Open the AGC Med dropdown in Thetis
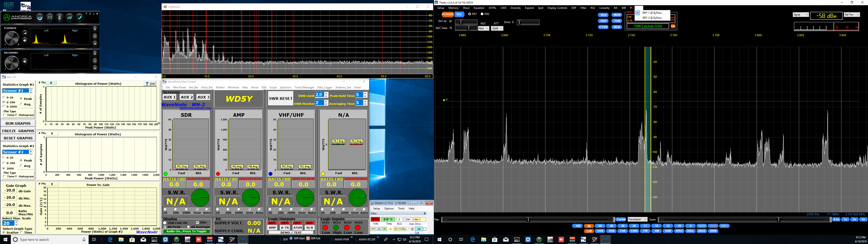 click(484, 28)
